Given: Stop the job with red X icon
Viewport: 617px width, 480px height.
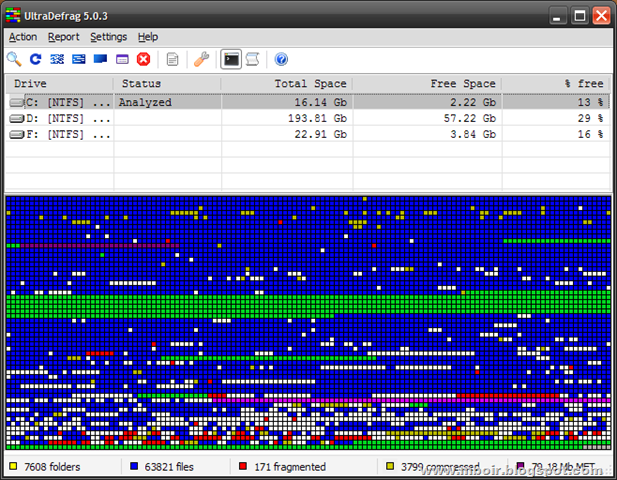Looking at the screenshot, I should click(x=143, y=59).
